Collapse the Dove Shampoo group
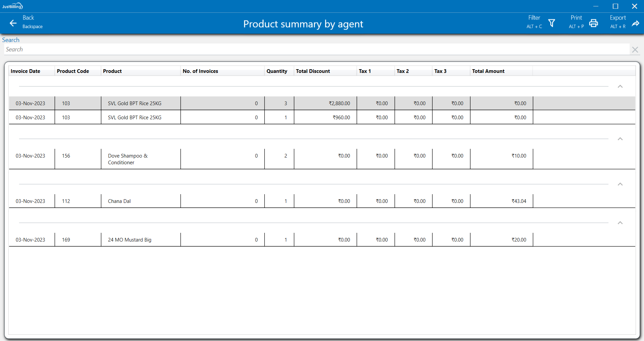 tap(620, 139)
